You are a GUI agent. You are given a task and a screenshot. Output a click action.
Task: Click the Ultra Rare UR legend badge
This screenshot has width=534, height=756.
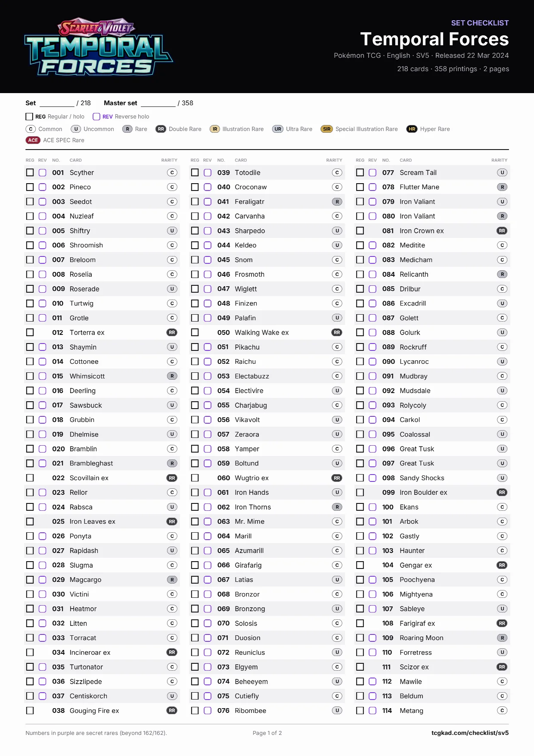pyautogui.click(x=278, y=129)
